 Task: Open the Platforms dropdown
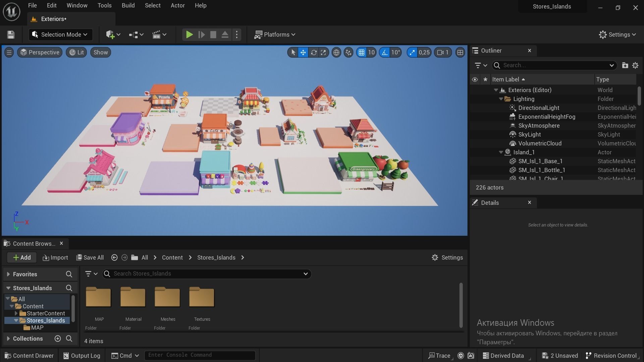click(x=275, y=35)
